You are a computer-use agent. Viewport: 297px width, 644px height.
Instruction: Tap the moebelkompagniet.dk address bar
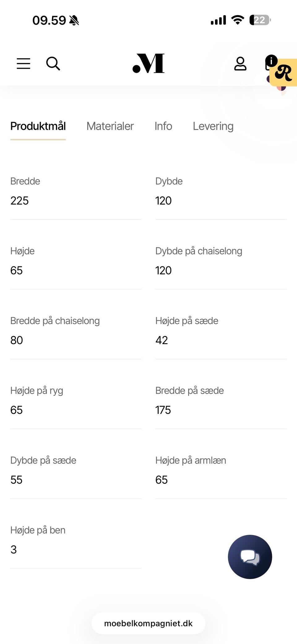[148, 623]
